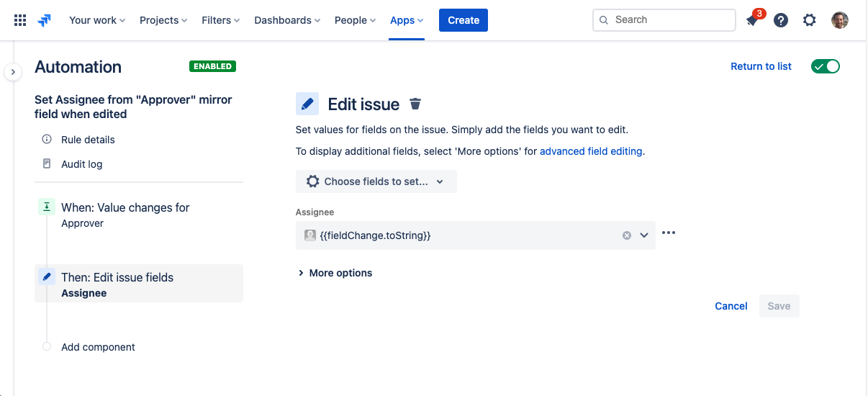Click the Jira logo icon
The height and width of the screenshot is (396, 868).
(x=45, y=20)
